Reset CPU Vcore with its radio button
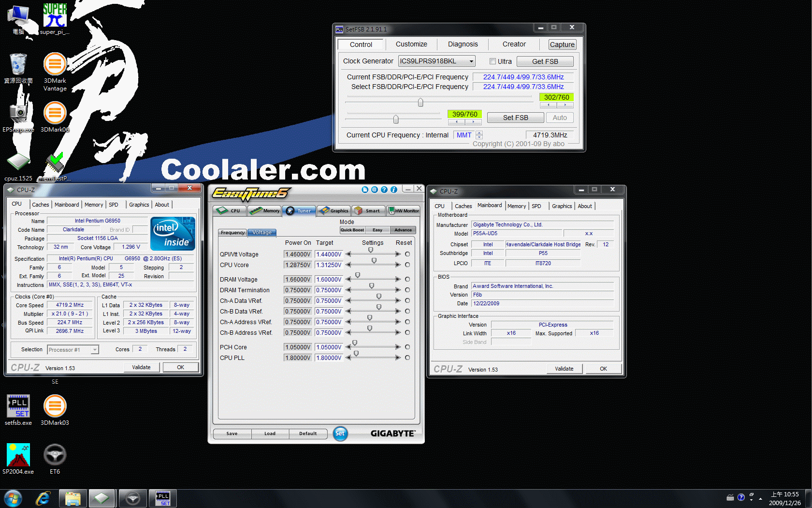Screen dimensions: 812x508 [407, 265]
